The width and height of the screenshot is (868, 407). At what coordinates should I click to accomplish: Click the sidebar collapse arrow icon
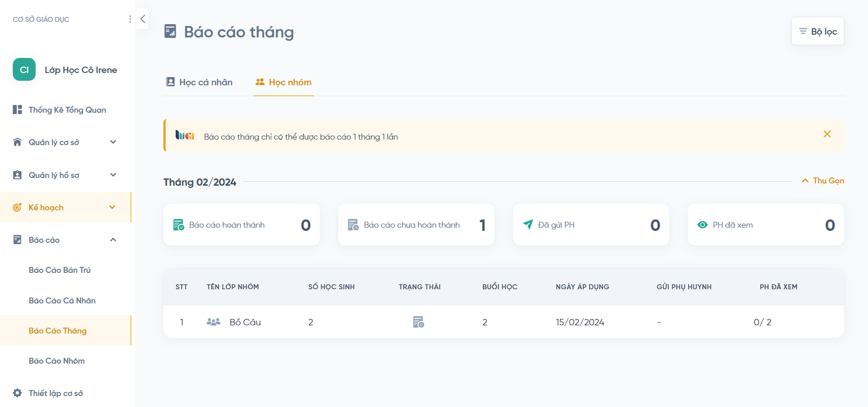[x=143, y=19]
